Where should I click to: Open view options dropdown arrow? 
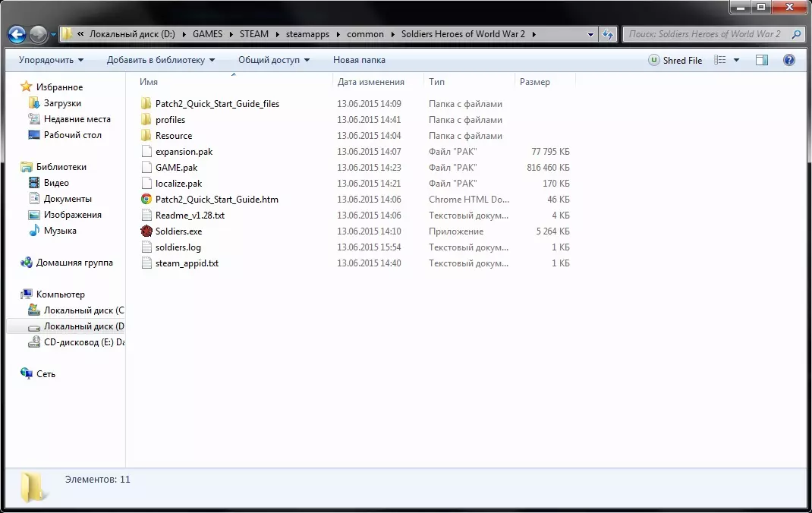pos(736,60)
